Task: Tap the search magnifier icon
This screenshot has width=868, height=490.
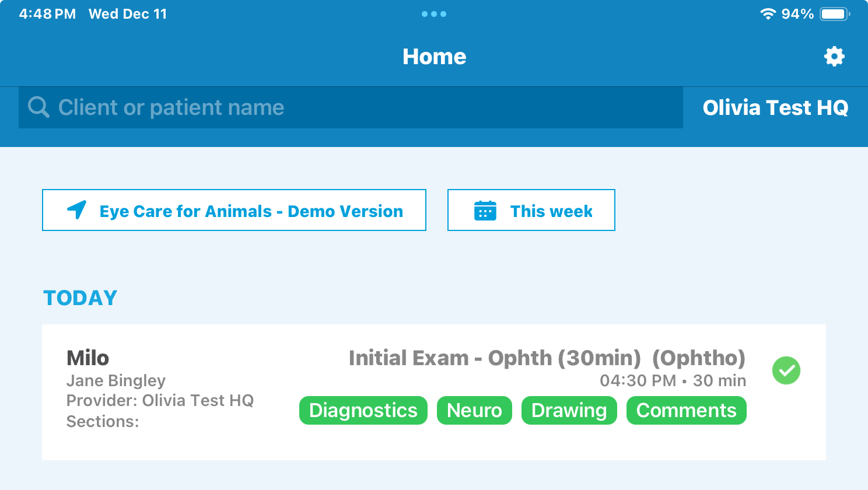Action: click(38, 107)
